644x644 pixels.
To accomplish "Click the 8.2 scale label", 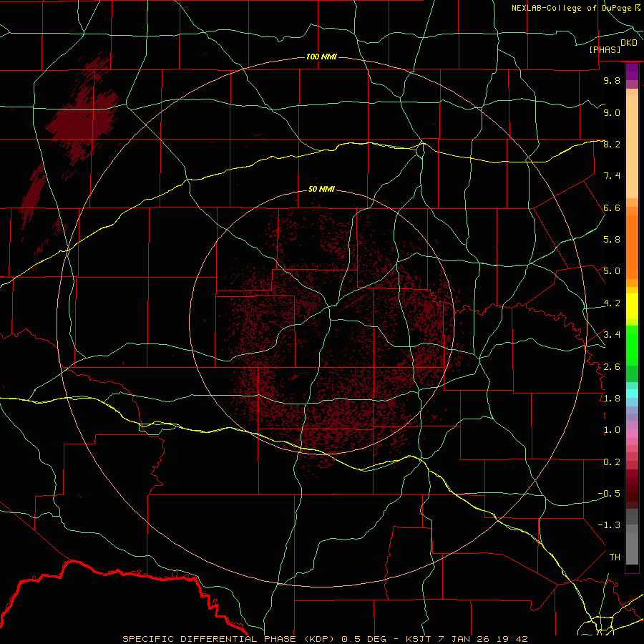I will click(612, 144).
